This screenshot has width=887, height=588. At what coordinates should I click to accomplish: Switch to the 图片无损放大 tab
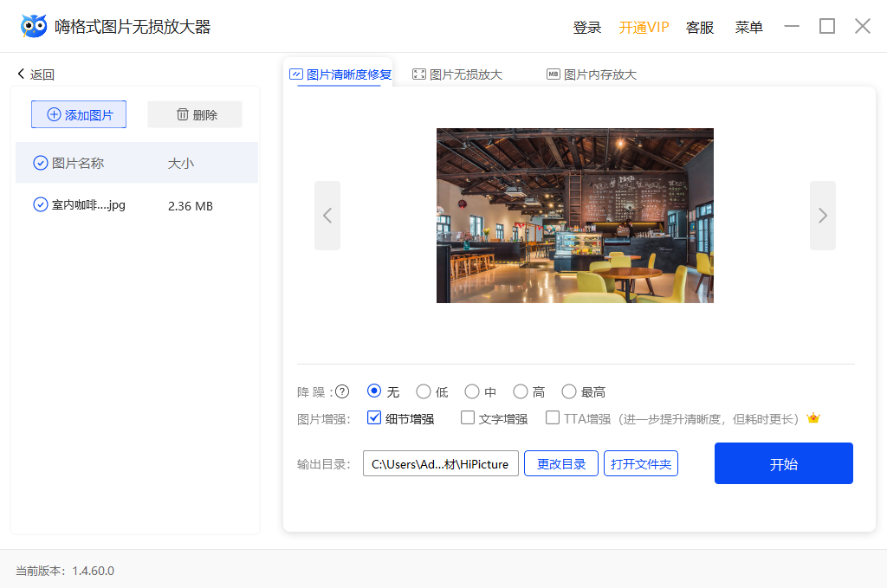pos(457,74)
